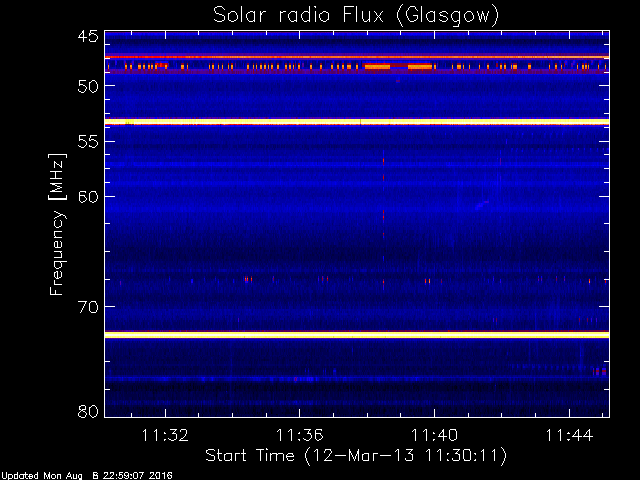The image size is (640, 480).
Task: Click the 80 frequency tick label
Action: [x=88, y=411]
